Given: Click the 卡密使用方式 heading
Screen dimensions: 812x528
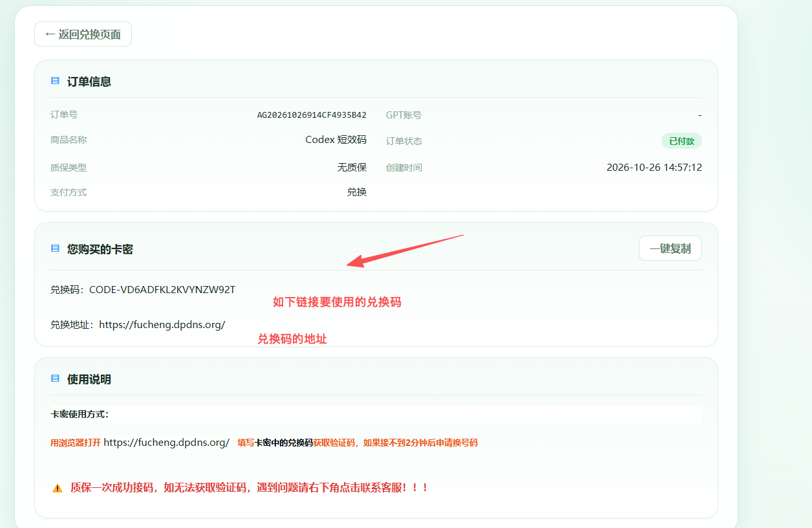Looking at the screenshot, I should point(80,414).
